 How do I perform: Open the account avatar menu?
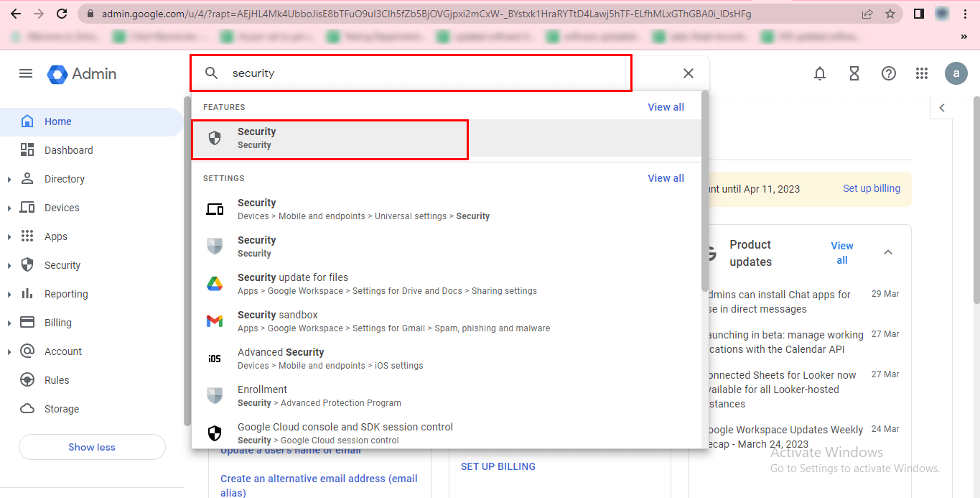coord(956,73)
